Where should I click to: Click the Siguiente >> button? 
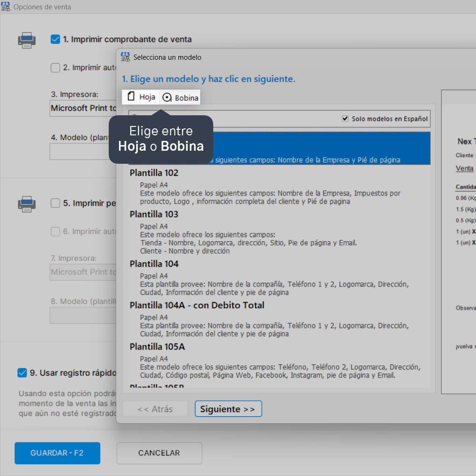[228, 409]
